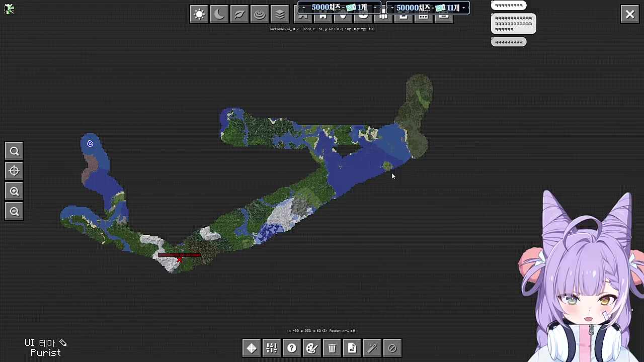Image resolution: width=644 pixels, height=362 pixels.
Task: Click the blue circular marker on map
Action: [90, 144]
